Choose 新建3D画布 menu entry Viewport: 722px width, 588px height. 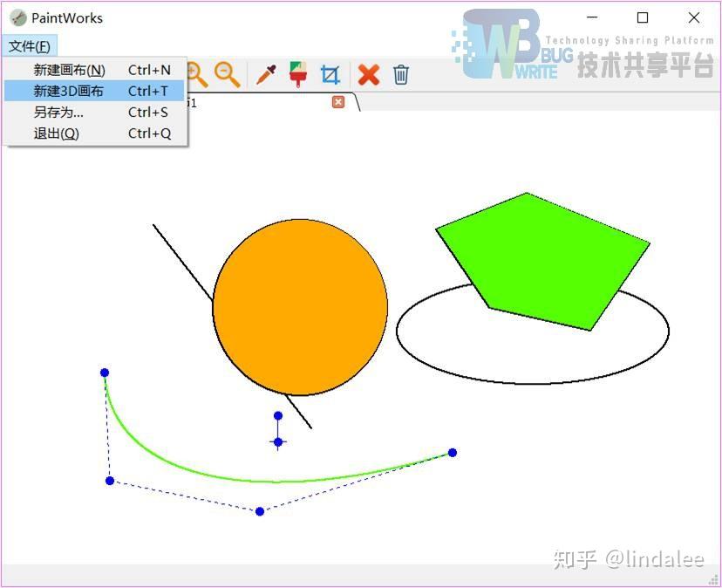point(69,91)
